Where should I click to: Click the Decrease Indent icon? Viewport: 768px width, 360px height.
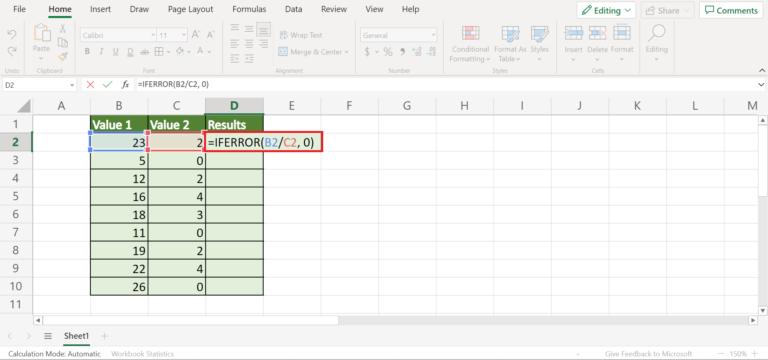coord(235,58)
